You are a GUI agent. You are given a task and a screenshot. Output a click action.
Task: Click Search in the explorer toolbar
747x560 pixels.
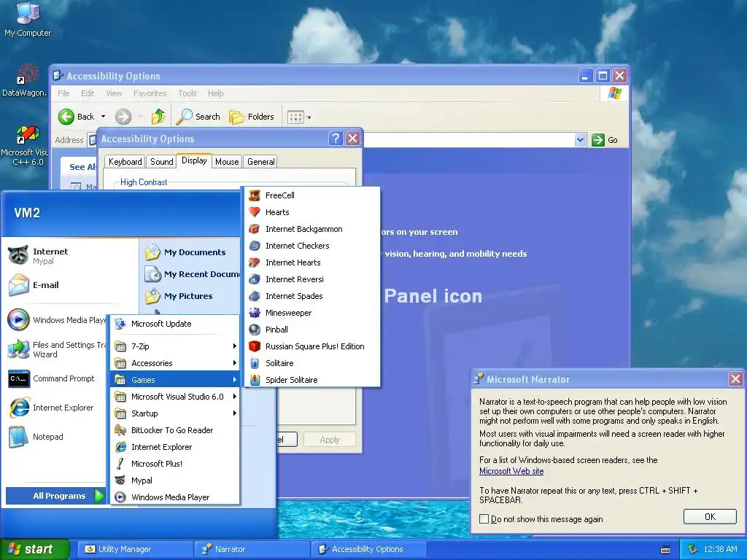click(198, 116)
